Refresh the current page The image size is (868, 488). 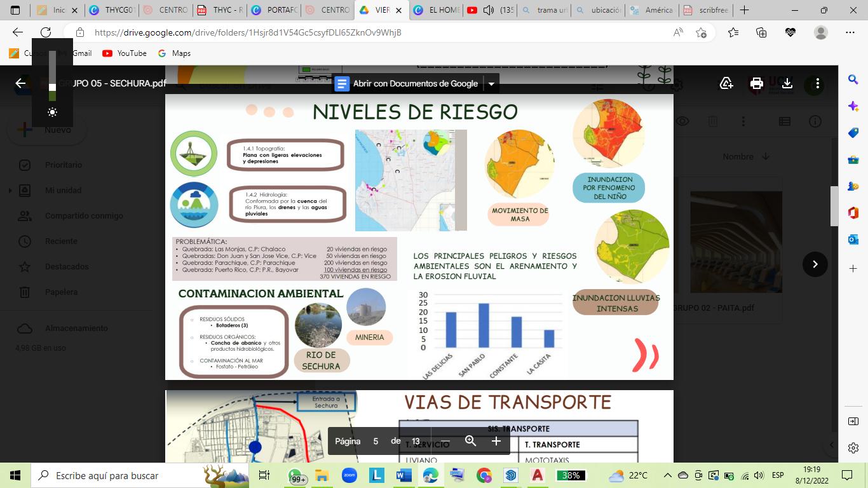(x=46, y=32)
